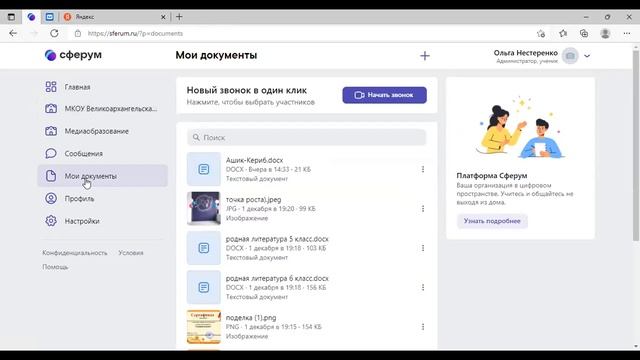
Task: Open browser favorites list icon
Action: pos(563,33)
